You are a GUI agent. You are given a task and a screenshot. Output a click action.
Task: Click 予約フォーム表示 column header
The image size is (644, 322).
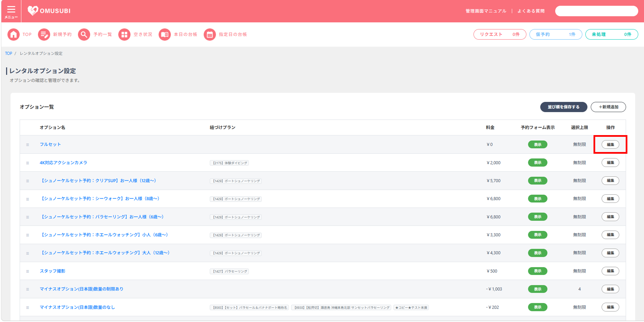538,127
